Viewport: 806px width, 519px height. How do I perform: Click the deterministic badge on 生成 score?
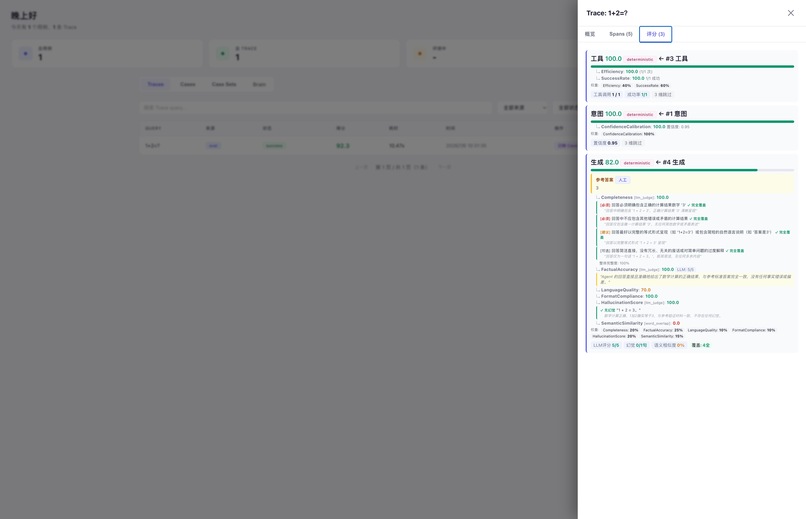point(637,162)
